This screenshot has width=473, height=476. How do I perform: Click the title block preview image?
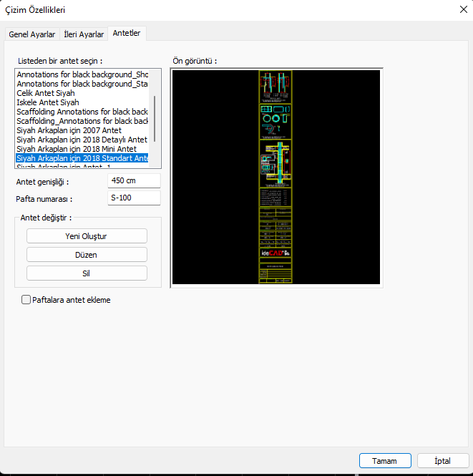276,178
